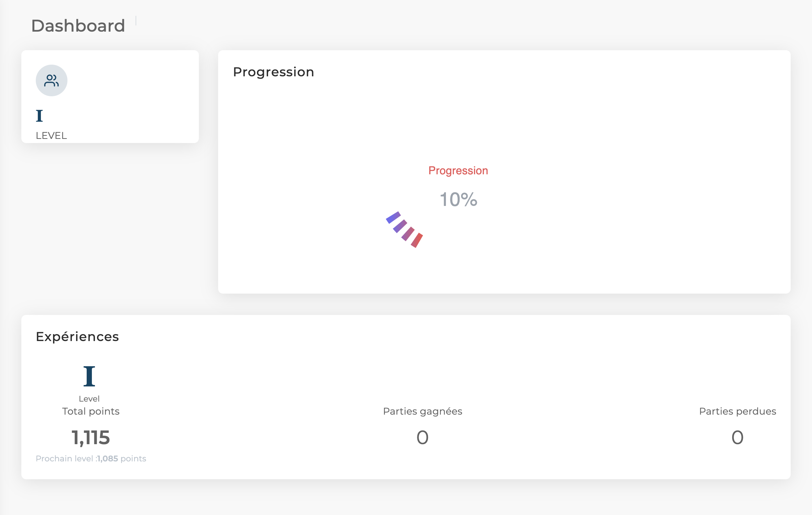
Task: Click the Parties gagnées label
Action: (423, 411)
